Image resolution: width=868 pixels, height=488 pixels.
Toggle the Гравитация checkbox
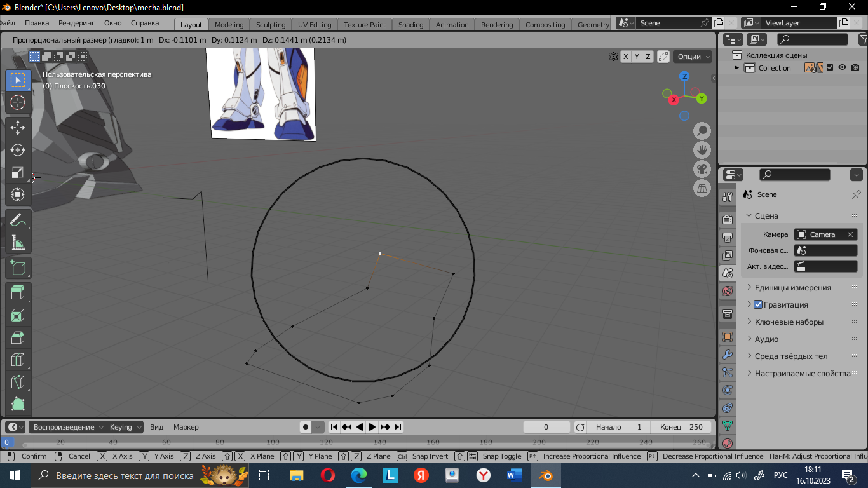click(758, 305)
